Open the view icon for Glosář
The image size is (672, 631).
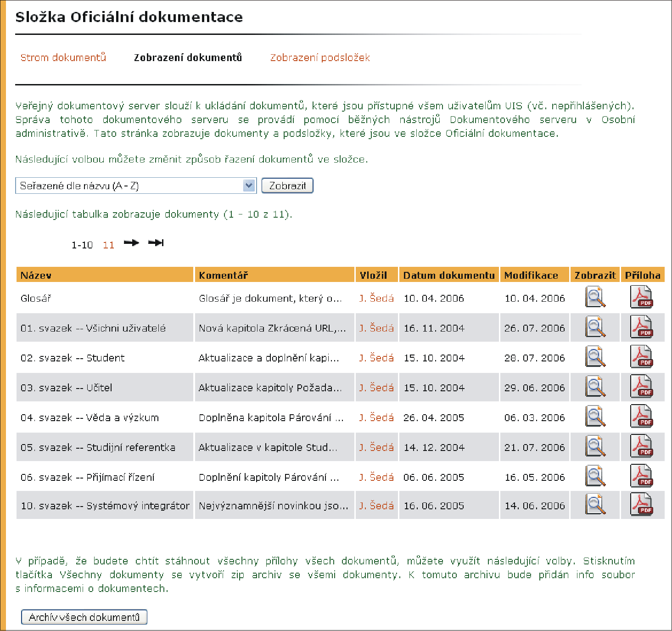coord(595,297)
